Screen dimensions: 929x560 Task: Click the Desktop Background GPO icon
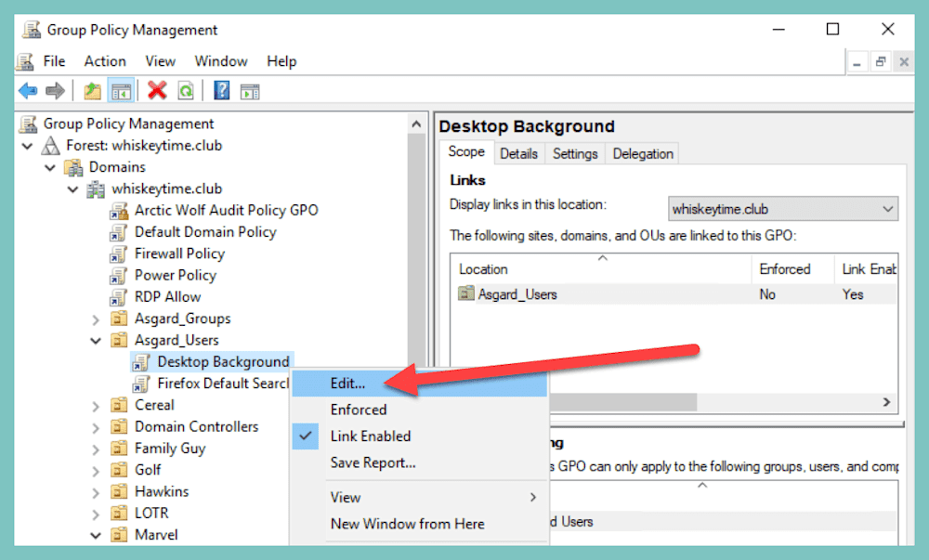click(141, 361)
